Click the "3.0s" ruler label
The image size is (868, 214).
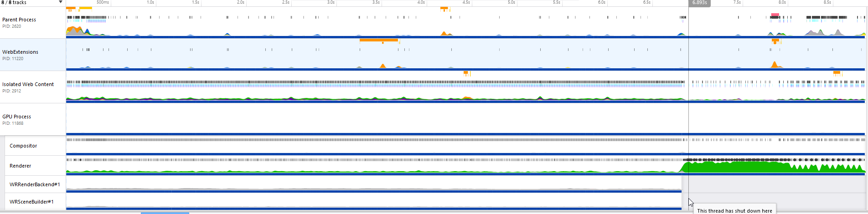click(x=331, y=3)
